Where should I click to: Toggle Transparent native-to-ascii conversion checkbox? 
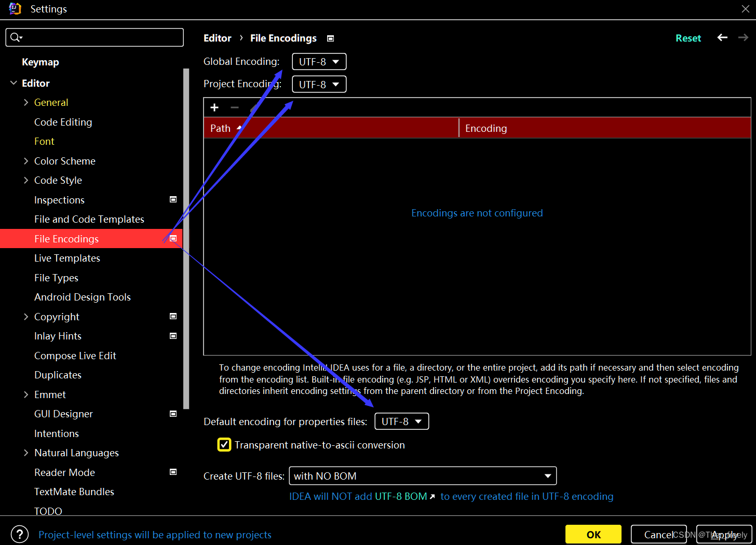[224, 445]
